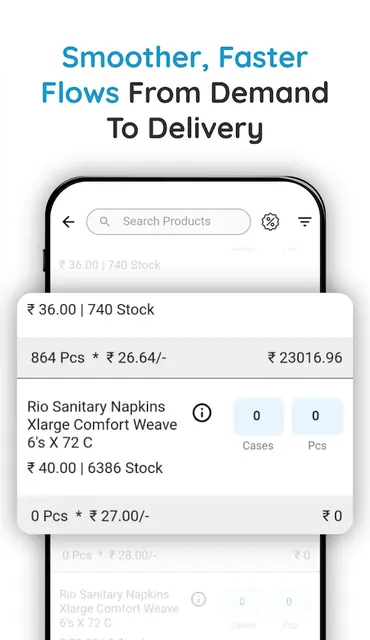Tap the ₹ 36.00 | 740 Stock line in card
This screenshot has width=370, height=640.
91,309
